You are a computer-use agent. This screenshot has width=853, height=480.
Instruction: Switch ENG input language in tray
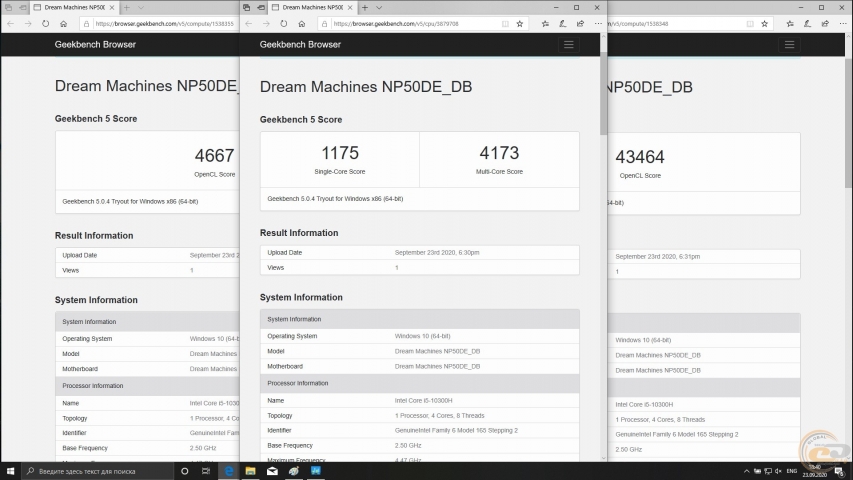click(792, 471)
